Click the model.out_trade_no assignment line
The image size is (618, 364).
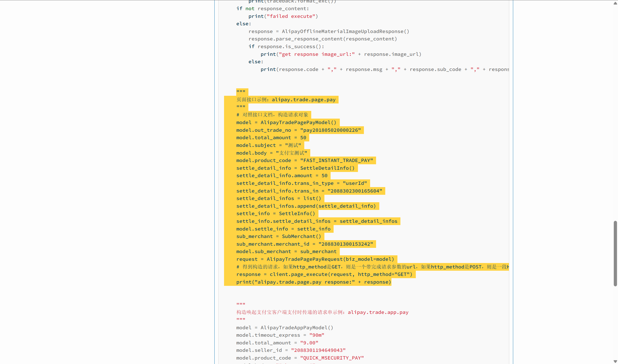(298, 130)
